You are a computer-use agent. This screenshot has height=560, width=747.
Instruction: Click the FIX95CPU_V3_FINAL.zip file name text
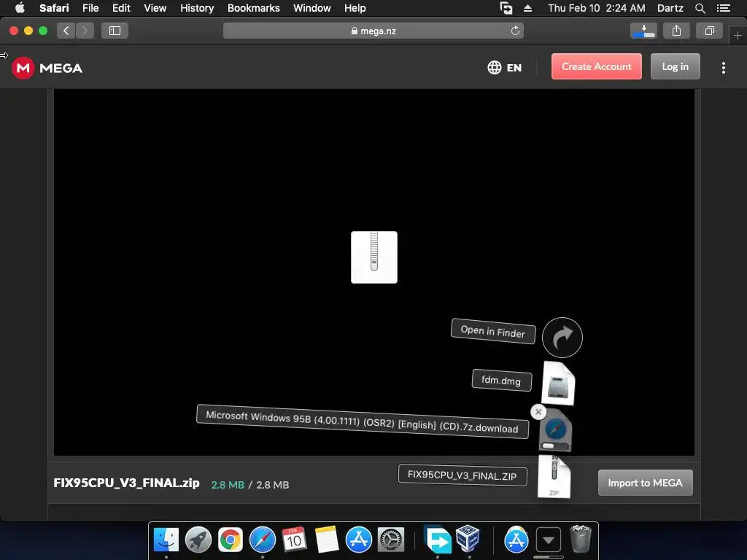pos(126,483)
